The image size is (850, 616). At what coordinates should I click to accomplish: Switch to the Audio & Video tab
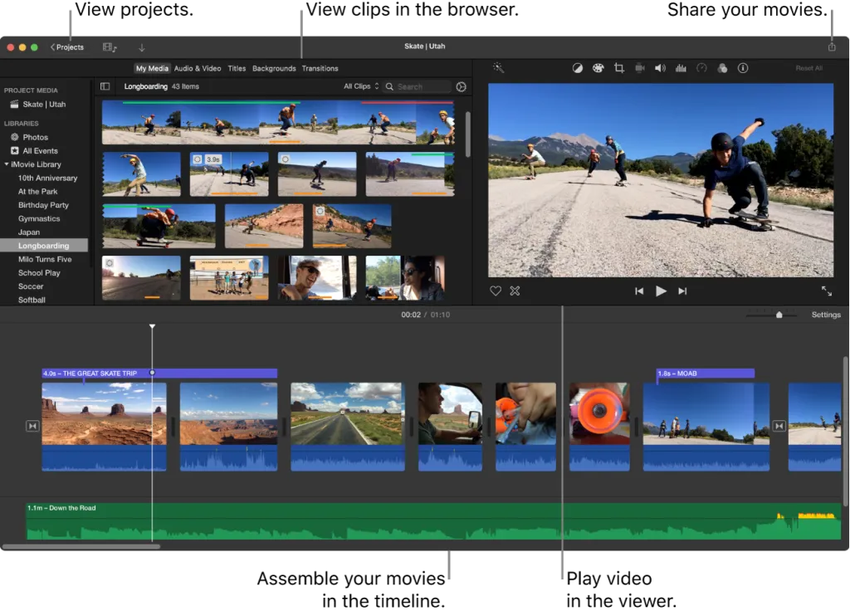point(198,68)
